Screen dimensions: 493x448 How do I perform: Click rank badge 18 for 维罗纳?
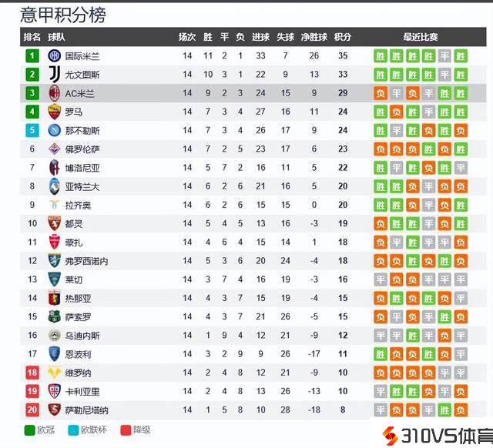(32, 373)
